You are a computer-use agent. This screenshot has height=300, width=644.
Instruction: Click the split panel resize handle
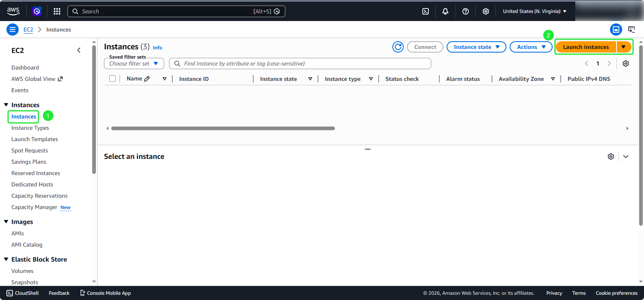(368, 149)
